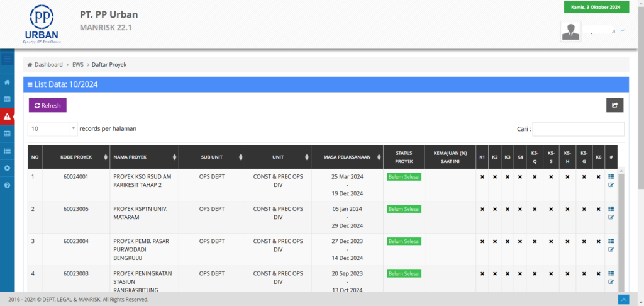This screenshot has height=306, width=644.
Task: Click the Cari search input field
Action: click(x=578, y=129)
